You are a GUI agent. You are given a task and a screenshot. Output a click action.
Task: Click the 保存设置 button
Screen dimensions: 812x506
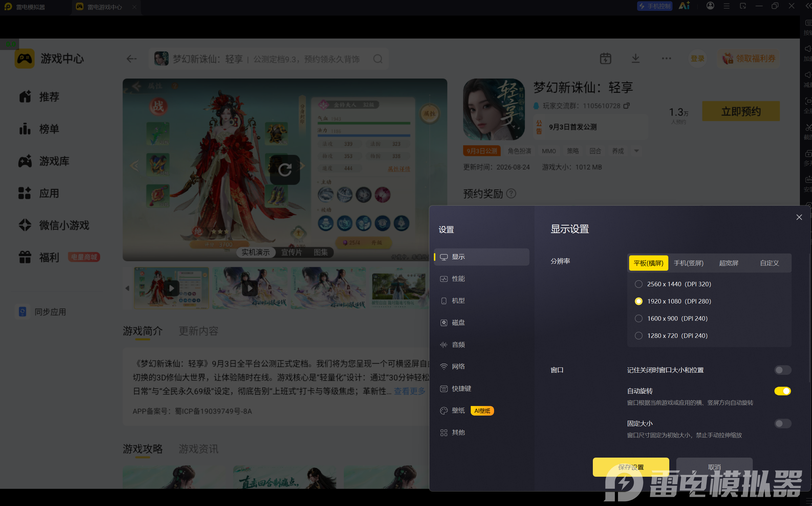click(631, 467)
